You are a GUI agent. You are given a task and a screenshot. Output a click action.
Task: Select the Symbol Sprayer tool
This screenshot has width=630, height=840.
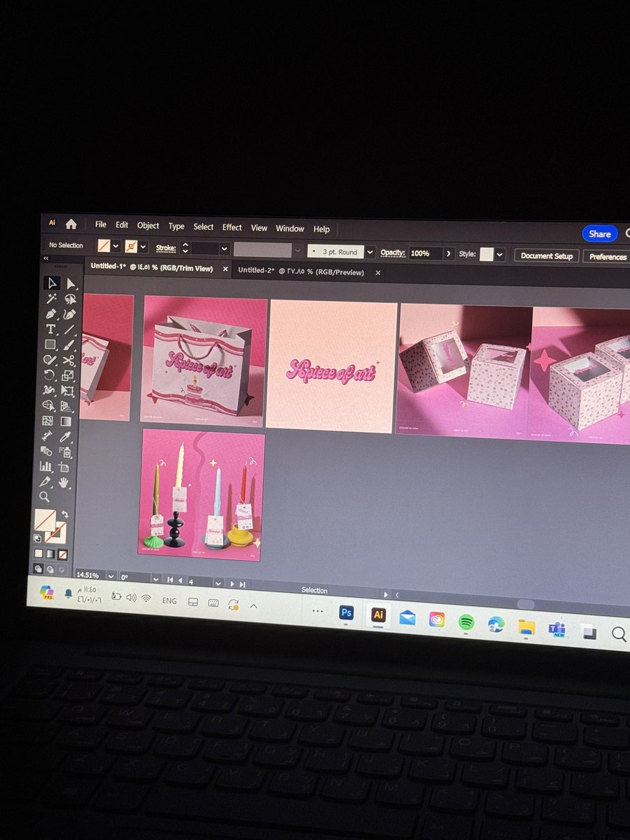click(65, 451)
